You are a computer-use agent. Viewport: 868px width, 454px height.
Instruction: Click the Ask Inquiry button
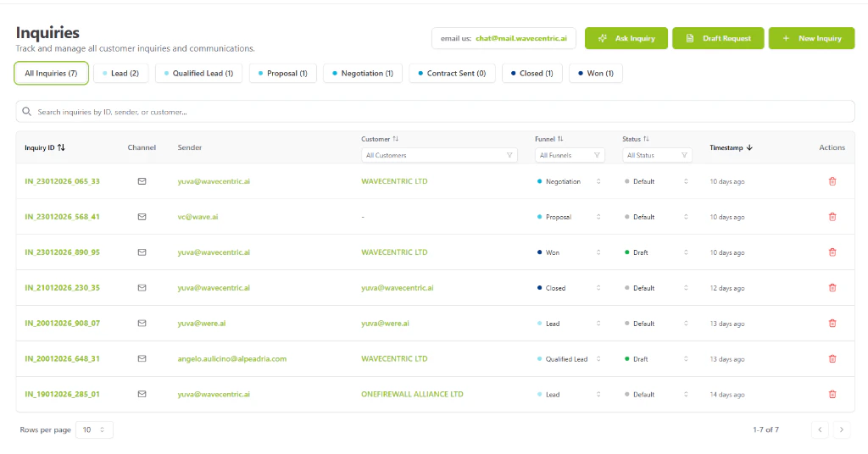coord(626,38)
